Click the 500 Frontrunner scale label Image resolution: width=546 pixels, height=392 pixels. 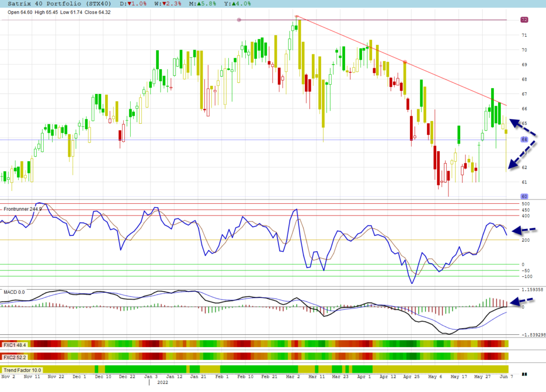(525, 204)
